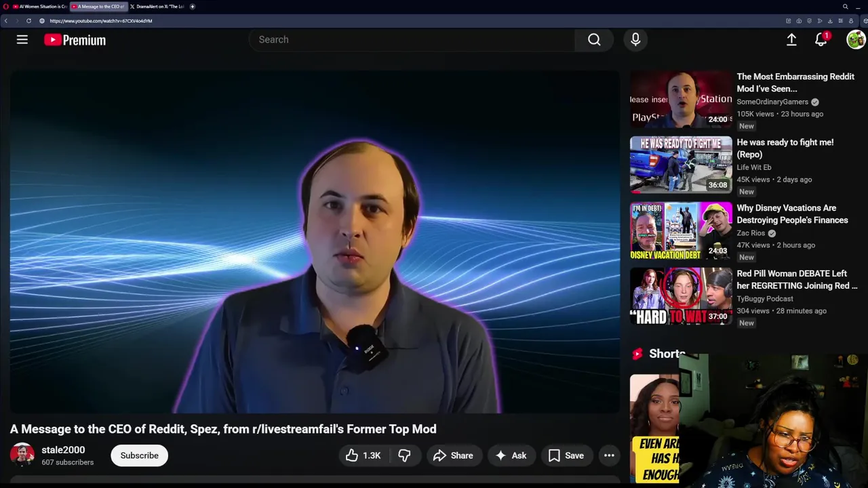Click the site info globe icon
The width and height of the screenshot is (868, 488).
tap(42, 21)
